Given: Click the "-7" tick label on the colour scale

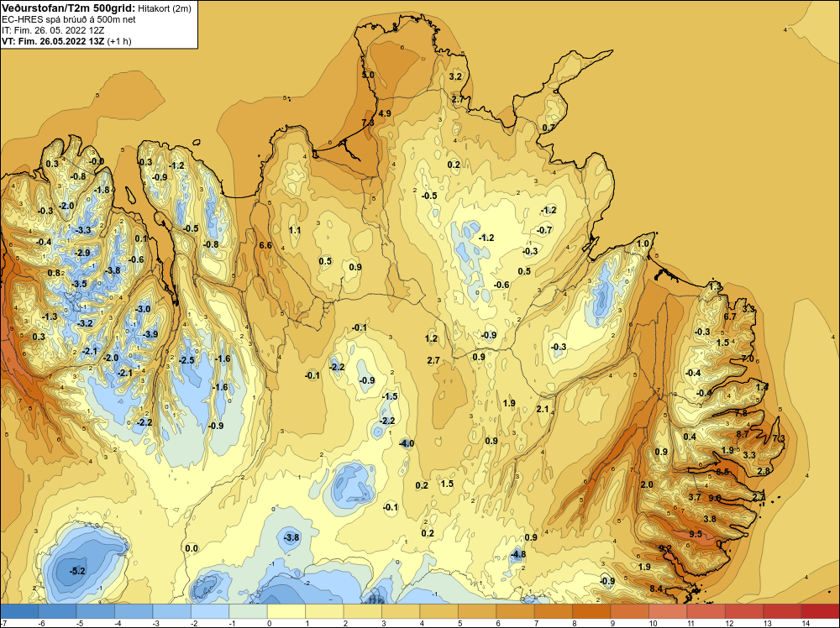Looking at the screenshot, I should (x=3, y=623).
